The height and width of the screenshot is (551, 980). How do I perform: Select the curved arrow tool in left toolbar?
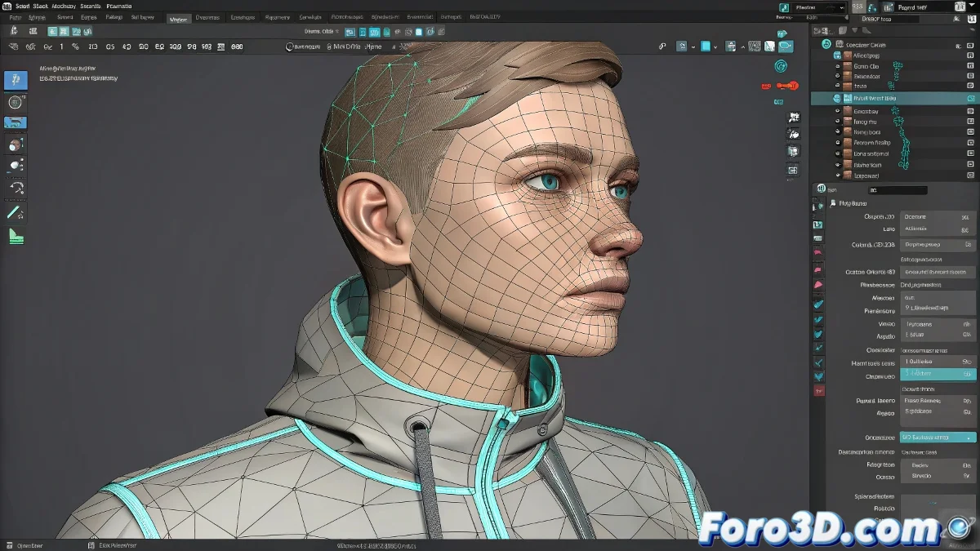(x=16, y=188)
